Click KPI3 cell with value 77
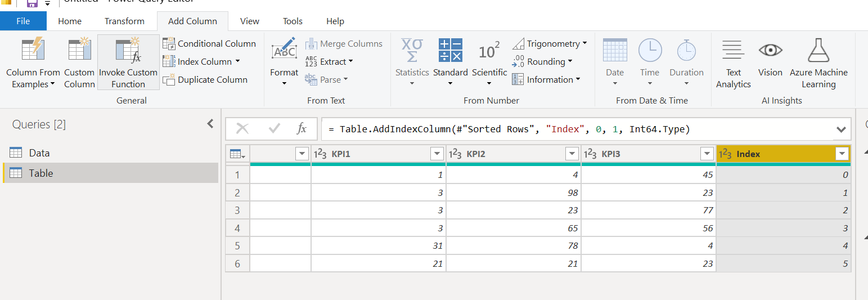The height and width of the screenshot is (300, 868). 649,210
